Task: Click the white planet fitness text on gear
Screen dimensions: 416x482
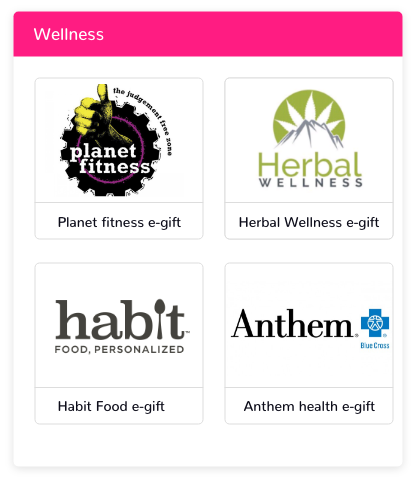Action: [x=110, y=159]
